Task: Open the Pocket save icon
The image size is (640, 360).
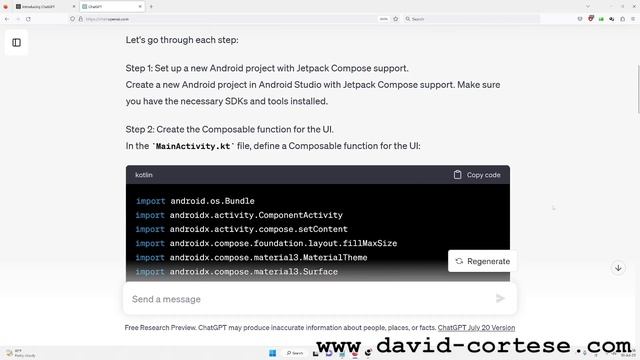Action: click(580, 19)
